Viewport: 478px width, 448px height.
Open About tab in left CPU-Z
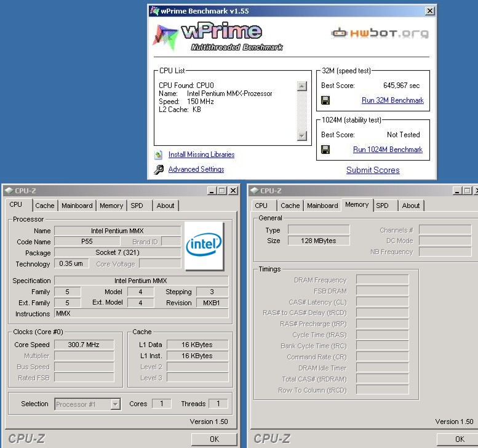165,206
